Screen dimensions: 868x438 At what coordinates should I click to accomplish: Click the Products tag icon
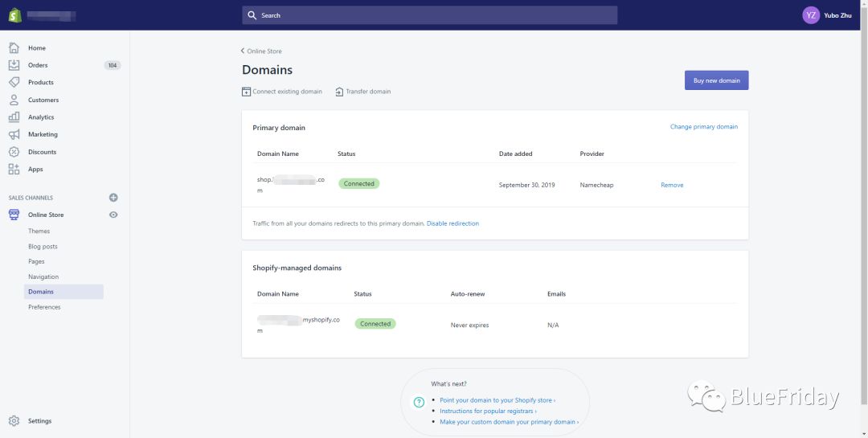pyautogui.click(x=14, y=83)
